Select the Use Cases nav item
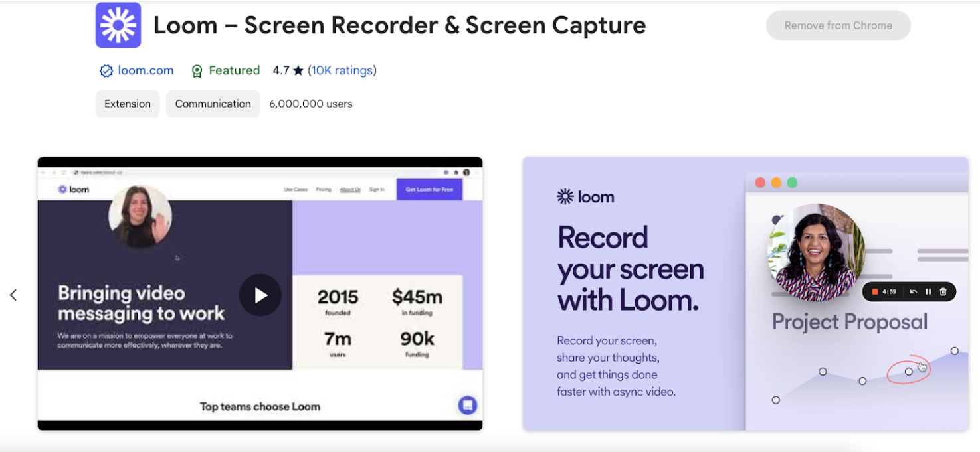 [x=295, y=189]
